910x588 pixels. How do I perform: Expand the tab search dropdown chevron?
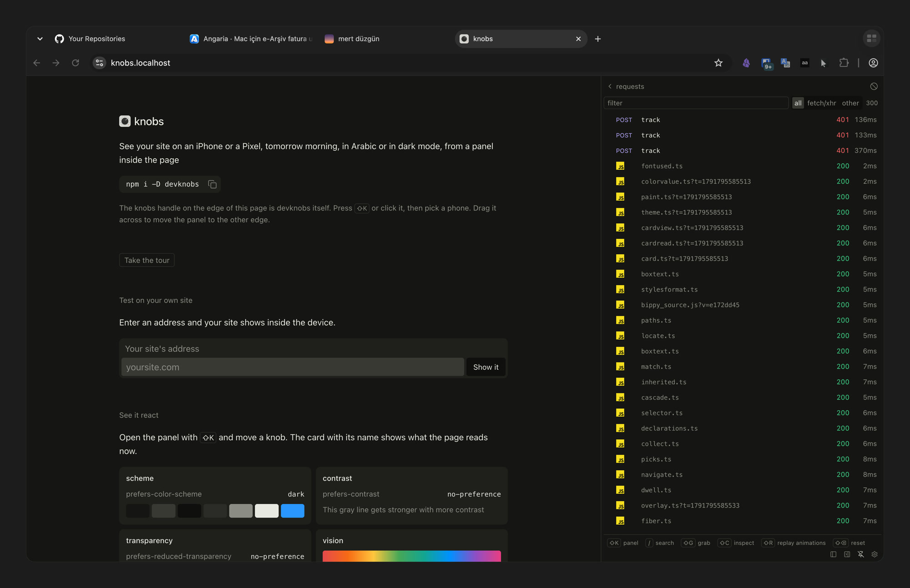click(x=40, y=39)
